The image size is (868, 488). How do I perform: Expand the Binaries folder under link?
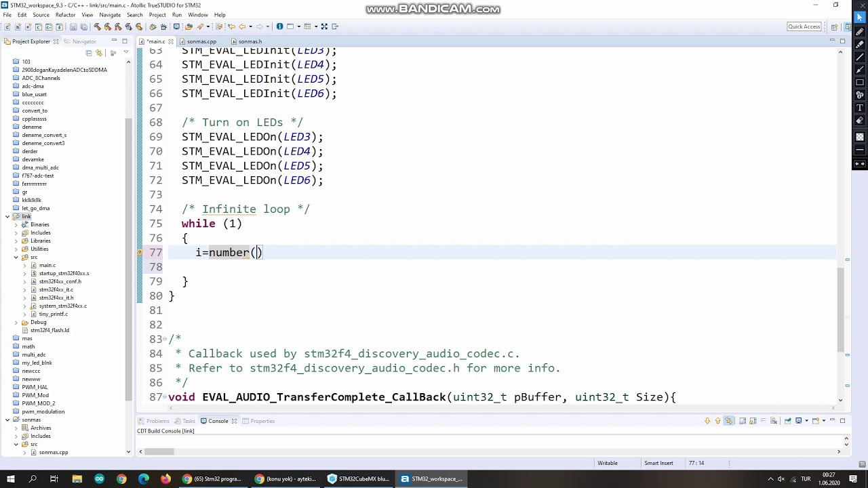[16, 224]
